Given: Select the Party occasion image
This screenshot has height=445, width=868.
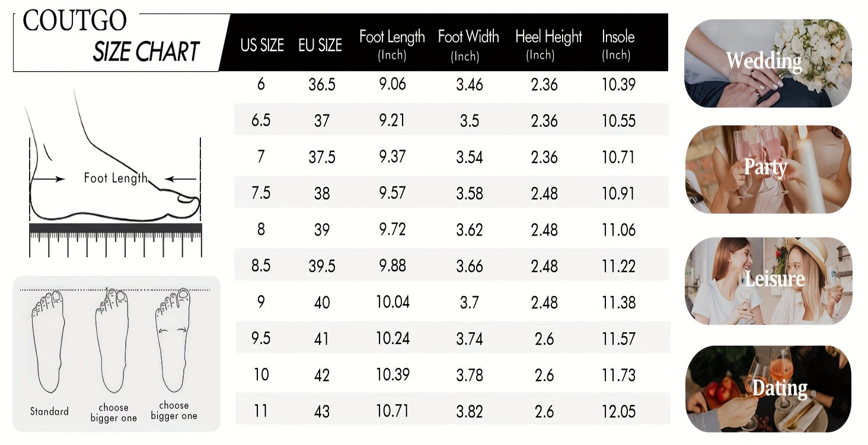Looking at the screenshot, I should pos(768,169).
